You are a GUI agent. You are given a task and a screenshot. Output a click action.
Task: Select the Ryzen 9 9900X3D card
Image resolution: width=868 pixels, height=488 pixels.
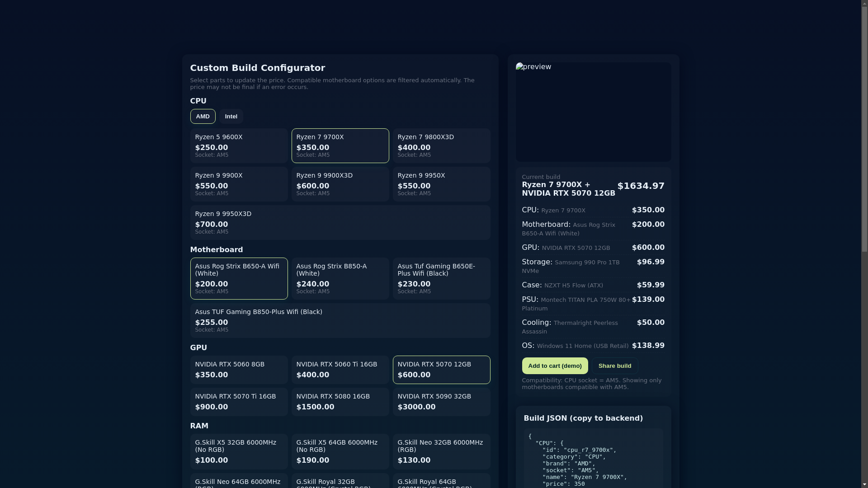point(340,184)
